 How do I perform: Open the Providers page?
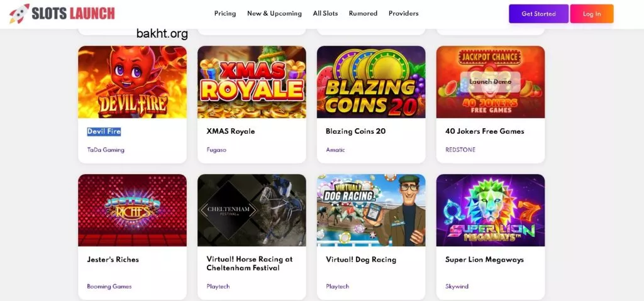tap(403, 13)
